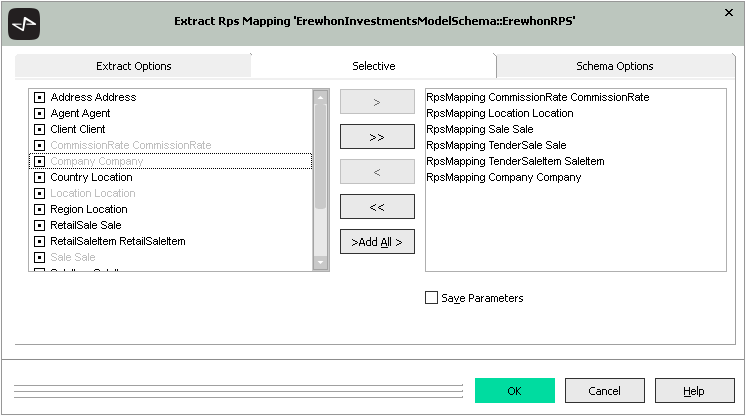Image resolution: width=746 pixels, height=416 pixels.
Task: Click the >Add All > button
Action: (377, 242)
